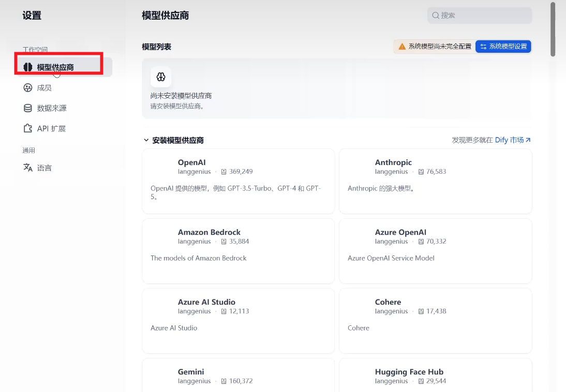
Task: Click the orange warning triangle icon
Action: (x=402, y=46)
